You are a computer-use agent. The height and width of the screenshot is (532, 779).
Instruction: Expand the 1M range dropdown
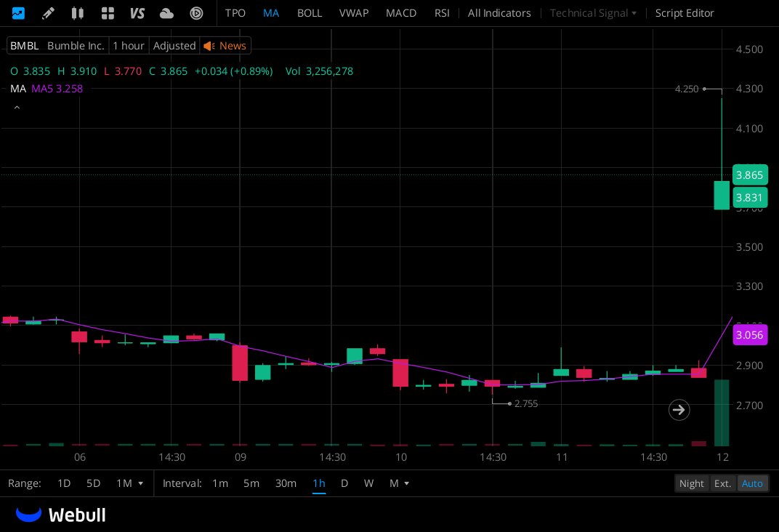(129, 483)
